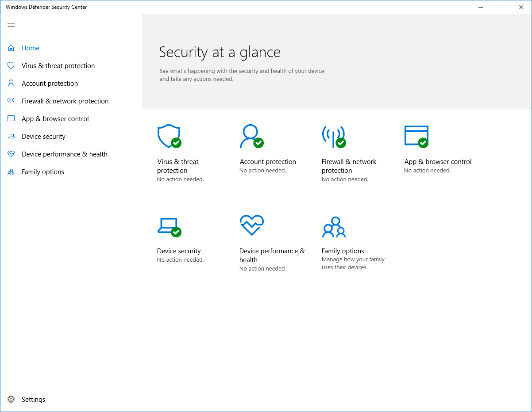The image size is (532, 412).
Task: Click the Settings gear icon
Action: tap(11, 399)
